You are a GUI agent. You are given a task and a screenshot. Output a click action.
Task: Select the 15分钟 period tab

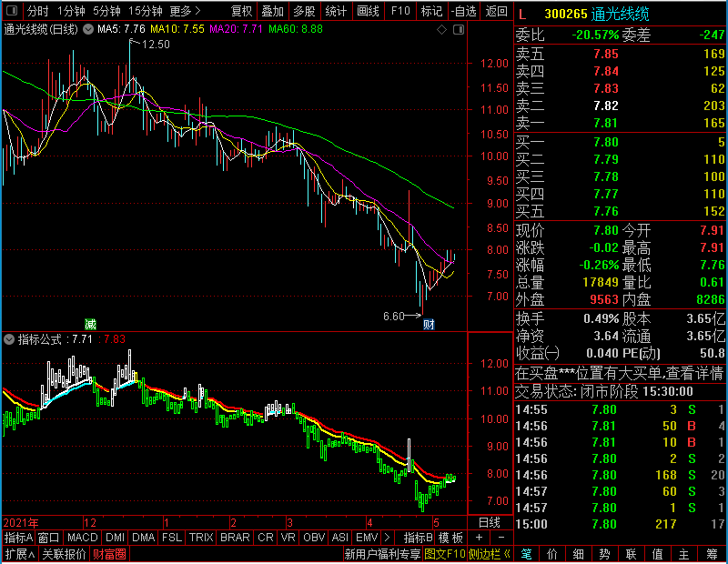[x=145, y=11]
